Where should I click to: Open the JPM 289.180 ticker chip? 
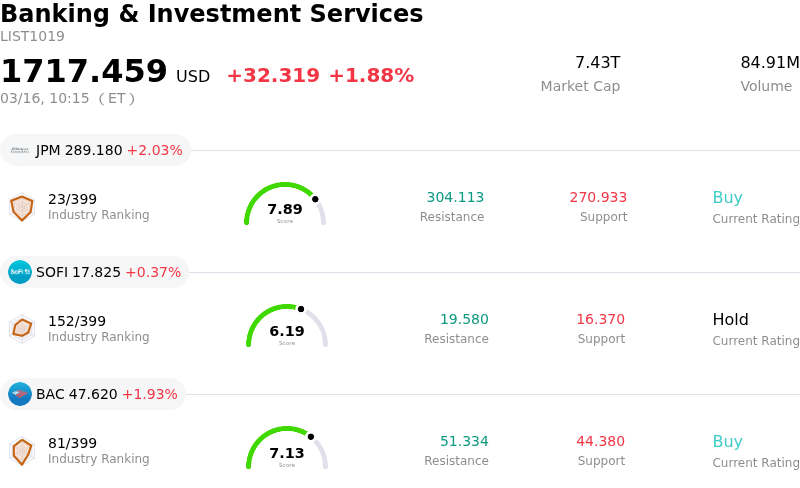pyautogui.click(x=96, y=150)
